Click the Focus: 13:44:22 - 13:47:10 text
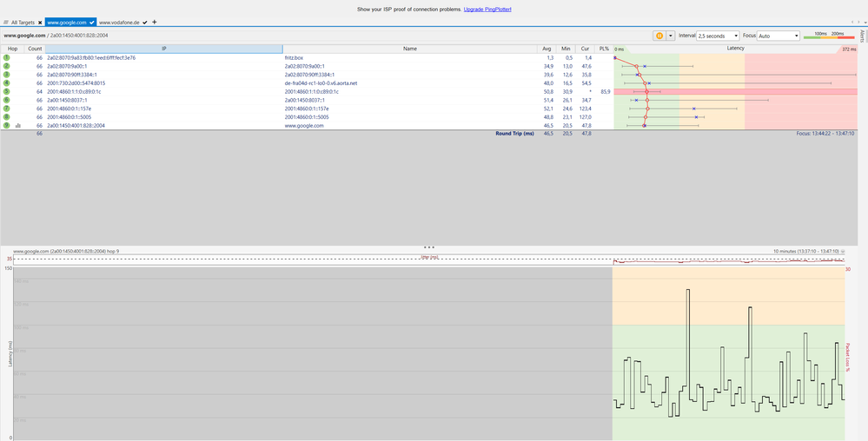Screen dimensions: 868x441 click(825, 134)
